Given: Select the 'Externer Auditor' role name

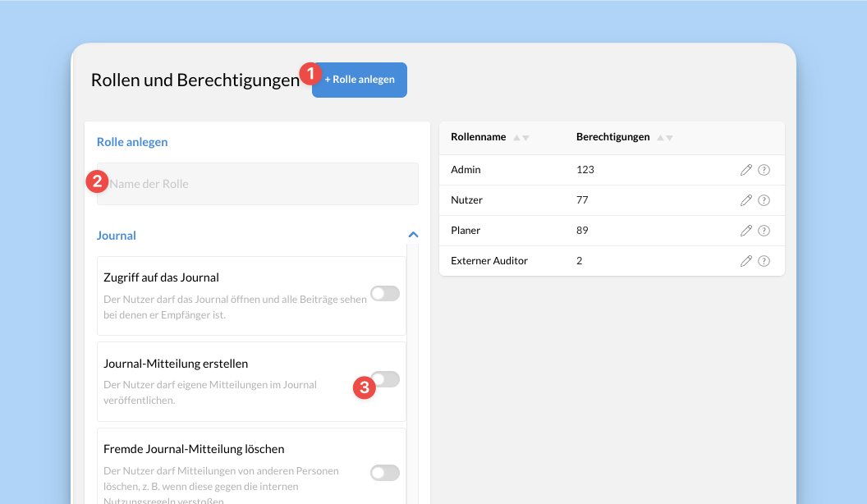Looking at the screenshot, I should (489, 261).
